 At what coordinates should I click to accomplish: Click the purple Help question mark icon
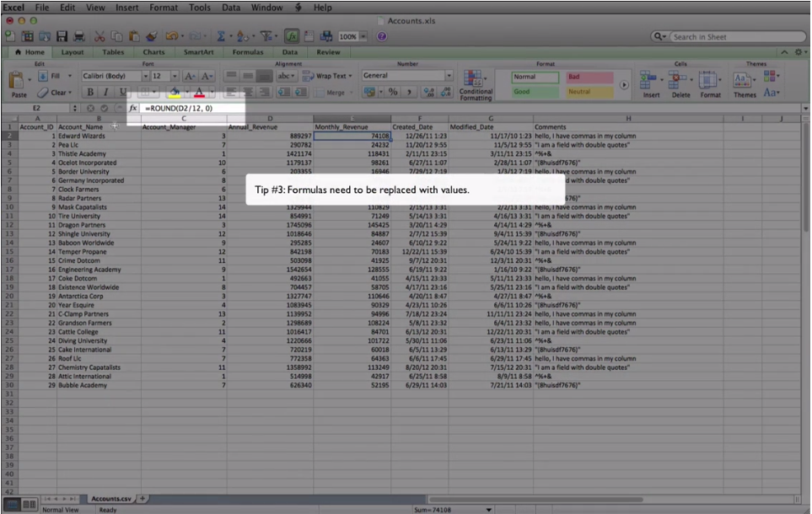tap(382, 36)
